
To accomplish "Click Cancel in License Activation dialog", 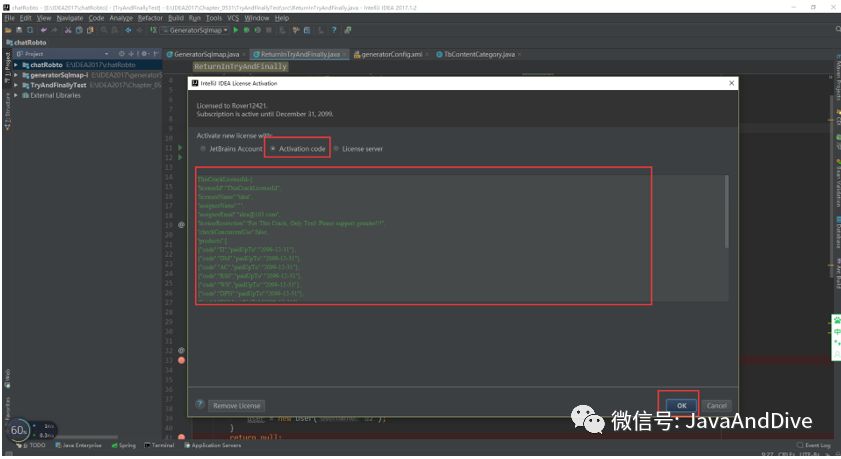I will click(717, 405).
